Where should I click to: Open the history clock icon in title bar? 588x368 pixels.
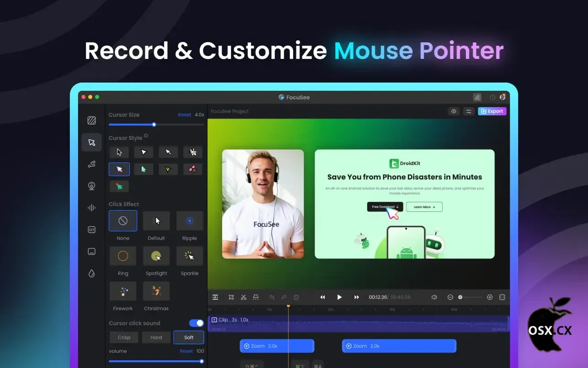click(492, 97)
